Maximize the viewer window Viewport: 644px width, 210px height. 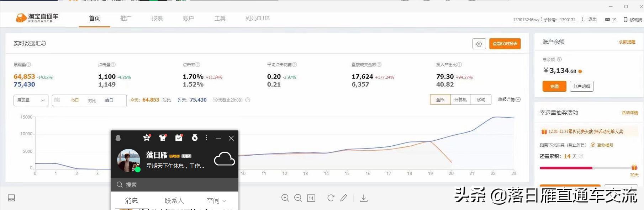click(626, 6)
